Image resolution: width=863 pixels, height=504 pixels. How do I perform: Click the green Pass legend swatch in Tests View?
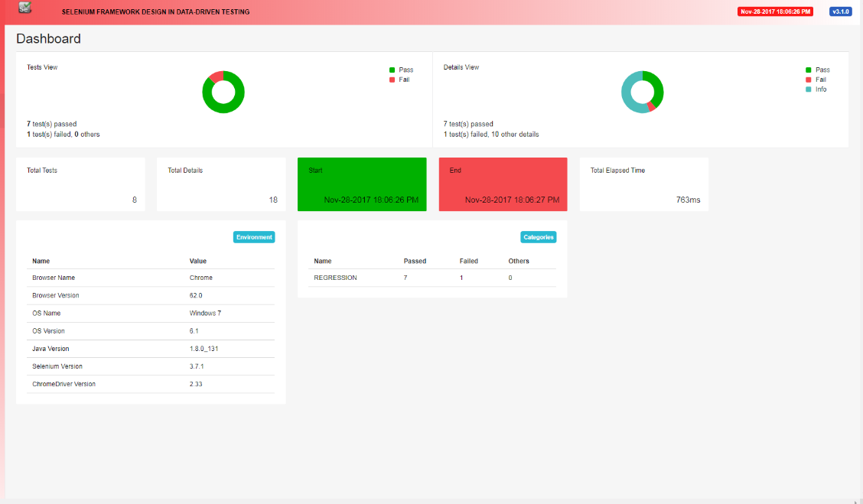coord(392,70)
